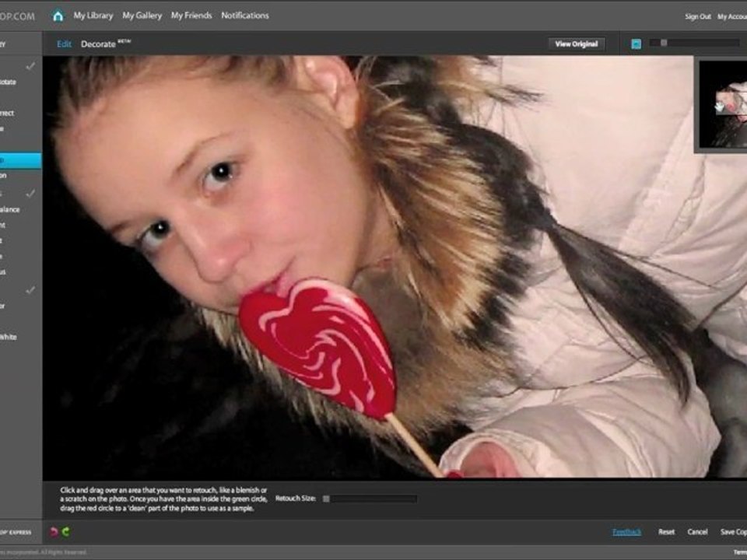Viewport: 747px width, 560px height.
Task: Open Notifications
Action: coord(245,16)
